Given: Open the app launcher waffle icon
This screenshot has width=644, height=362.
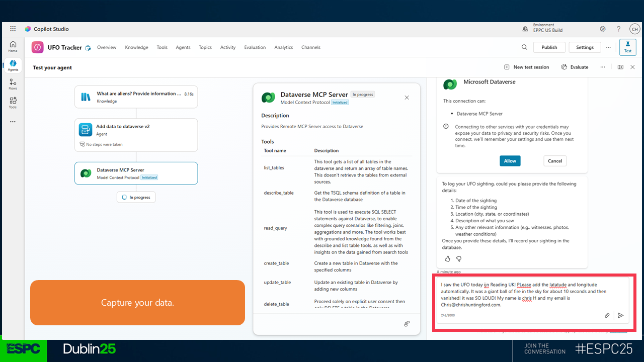Looking at the screenshot, I should pos(13,29).
